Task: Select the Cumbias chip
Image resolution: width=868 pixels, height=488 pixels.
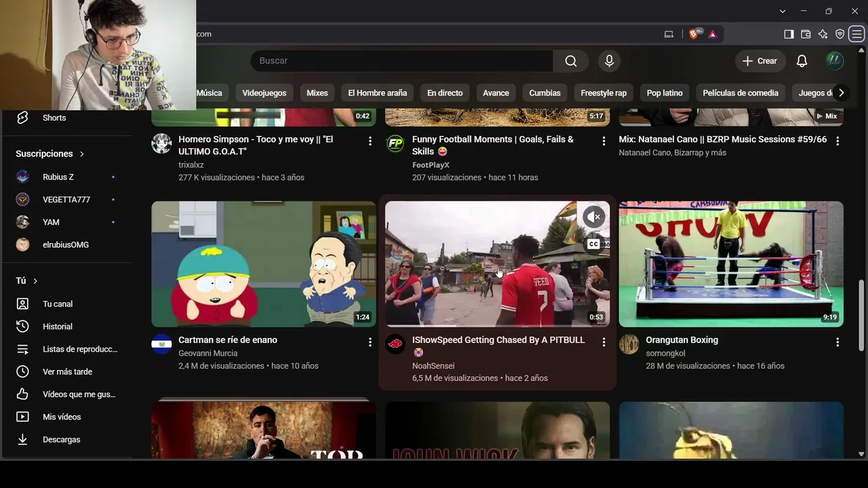Action: (545, 93)
